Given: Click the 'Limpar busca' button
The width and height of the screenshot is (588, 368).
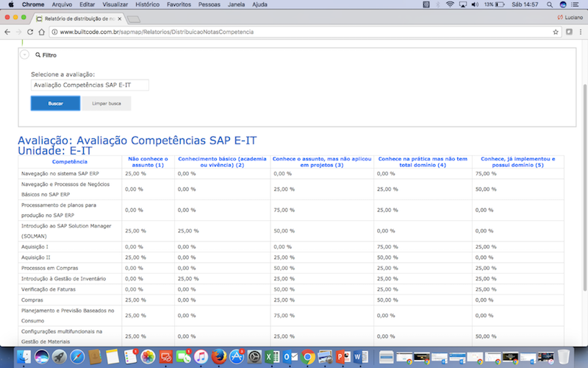Looking at the screenshot, I should pyautogui.click(x=107, y=103).
